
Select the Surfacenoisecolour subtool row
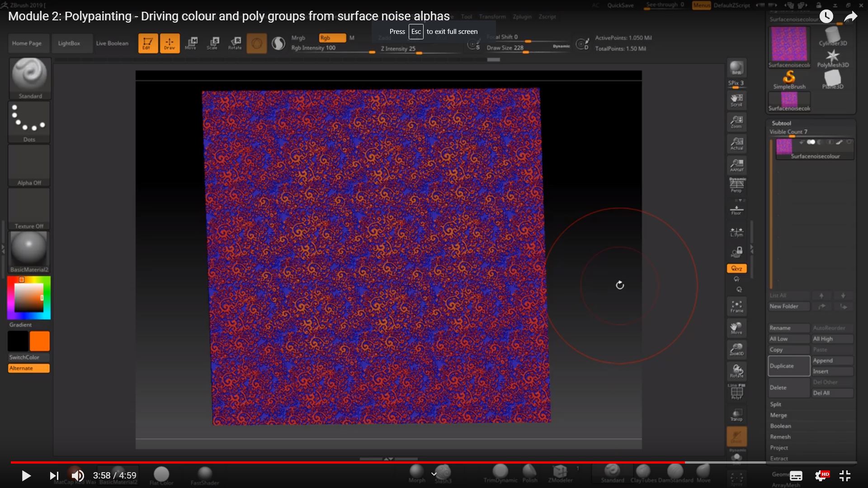pyautogui.click(x=815, y=149)
